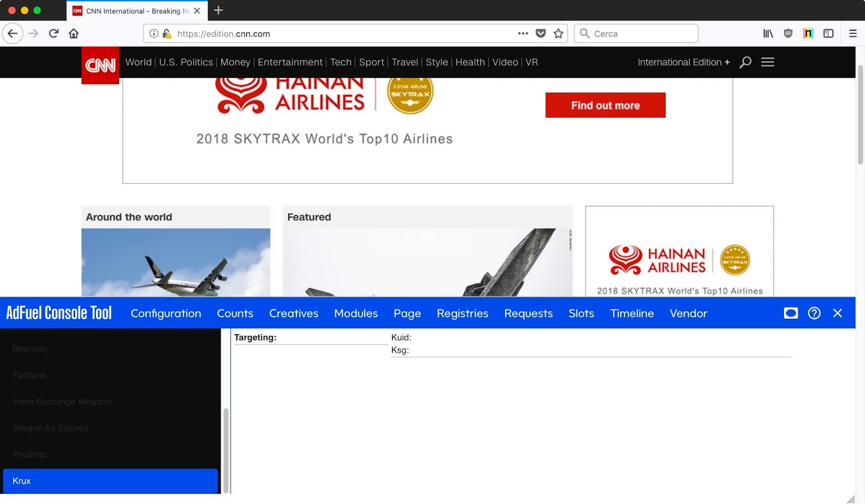Open the browser home page icon

pos(74,33)
